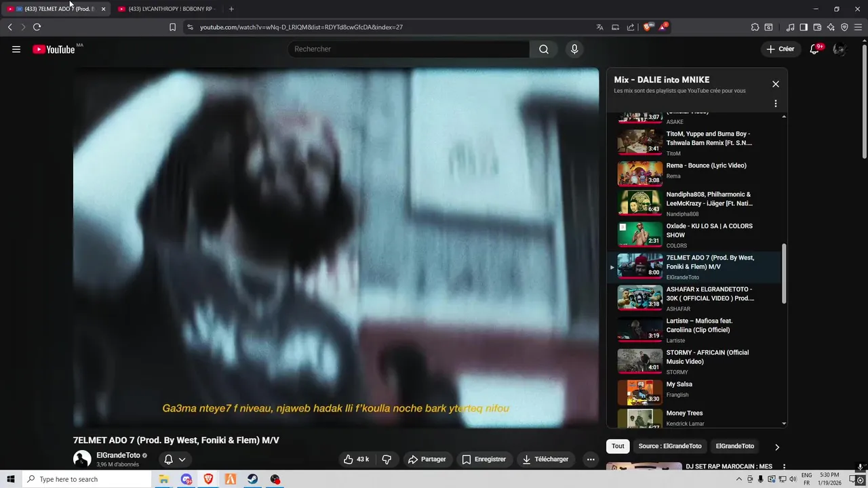Reload the current page
This screenshot has width=868, height=488.
(x=37, y=27)
